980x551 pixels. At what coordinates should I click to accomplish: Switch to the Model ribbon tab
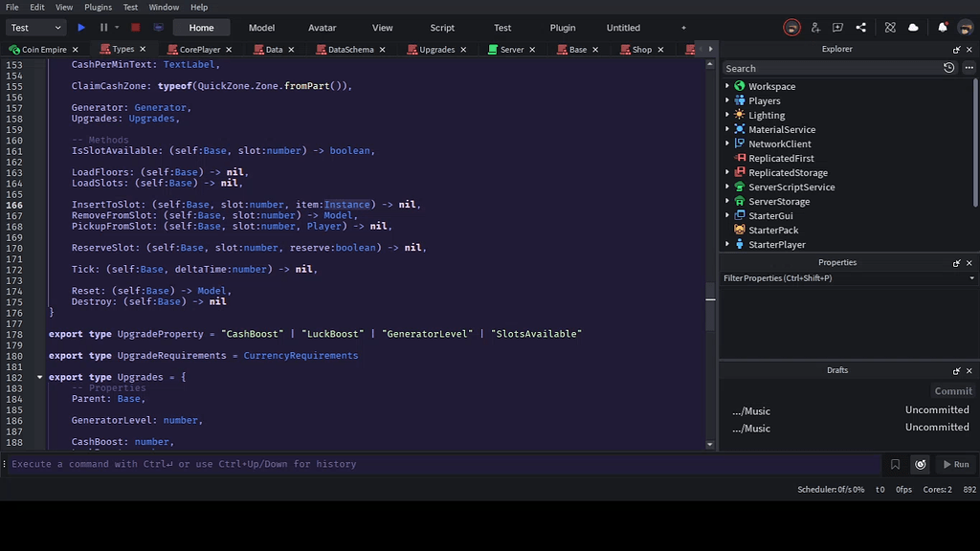click(x=261, y=28)
